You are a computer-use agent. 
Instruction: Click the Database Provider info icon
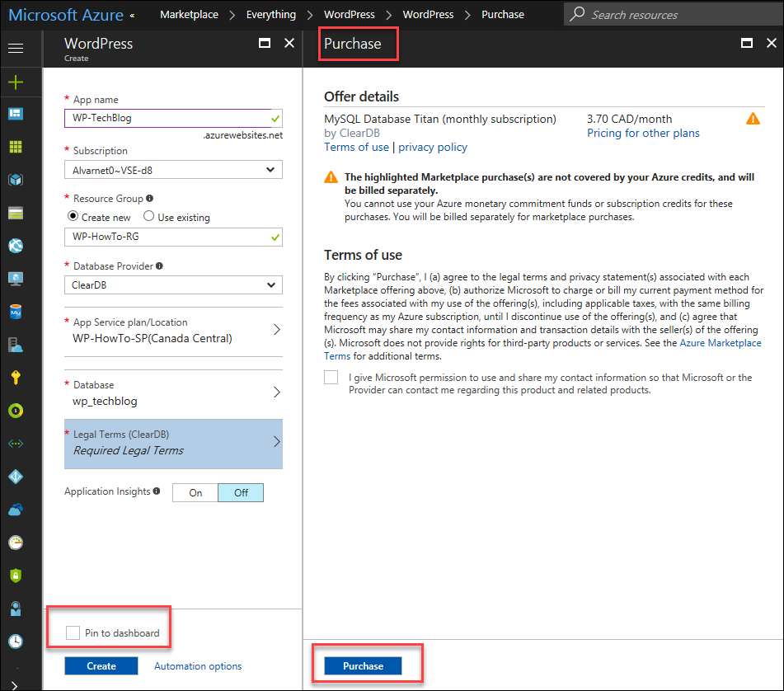[x=159, y=266]
